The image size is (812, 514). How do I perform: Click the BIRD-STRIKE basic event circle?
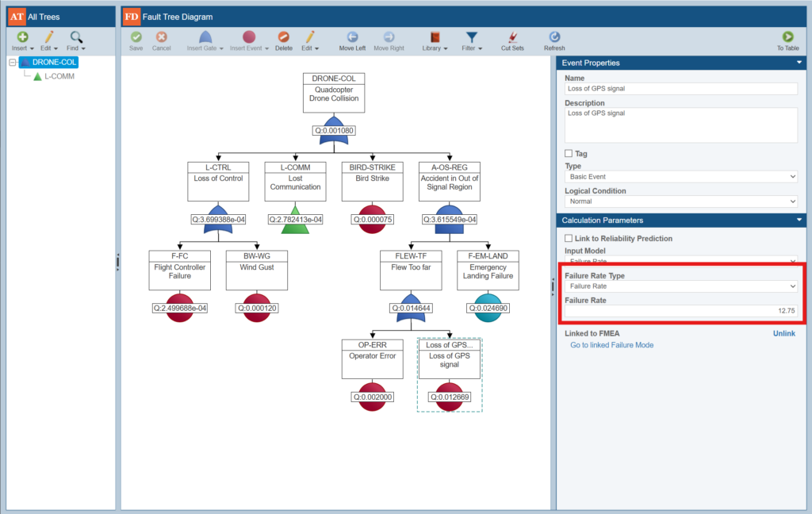coord(373,220)
